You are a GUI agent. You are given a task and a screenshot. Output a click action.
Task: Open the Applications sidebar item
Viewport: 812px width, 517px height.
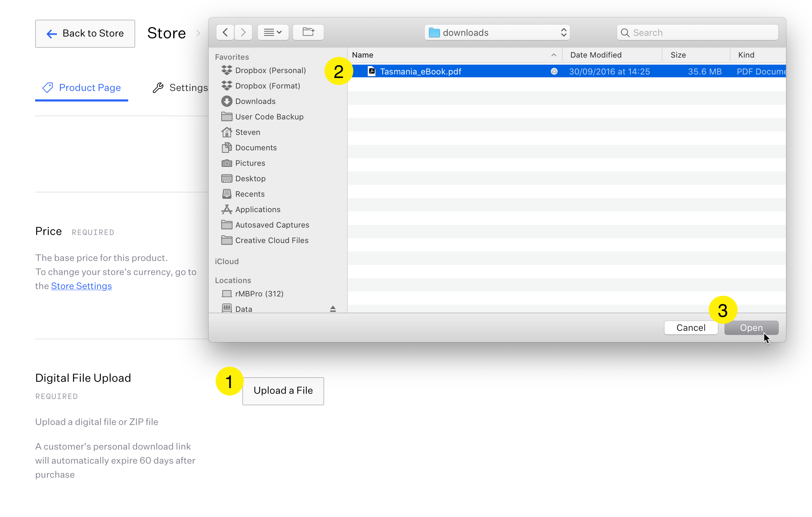257,210
